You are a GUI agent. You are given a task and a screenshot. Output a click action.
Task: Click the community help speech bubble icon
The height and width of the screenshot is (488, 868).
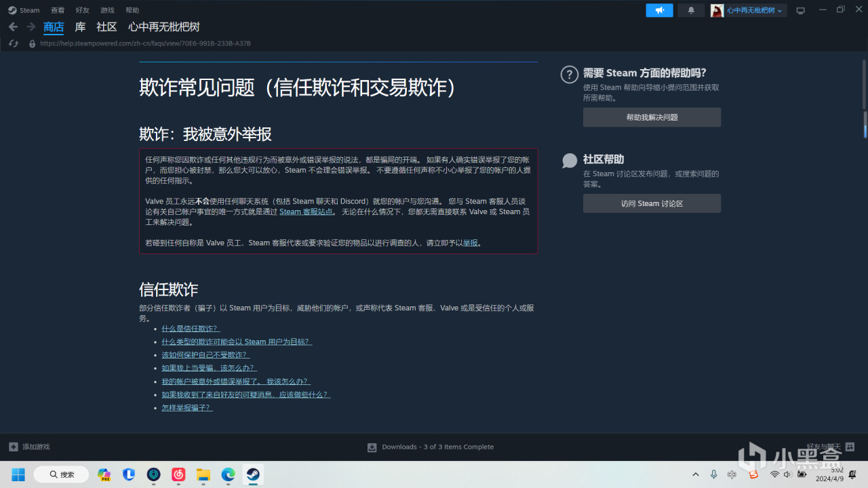570,161
